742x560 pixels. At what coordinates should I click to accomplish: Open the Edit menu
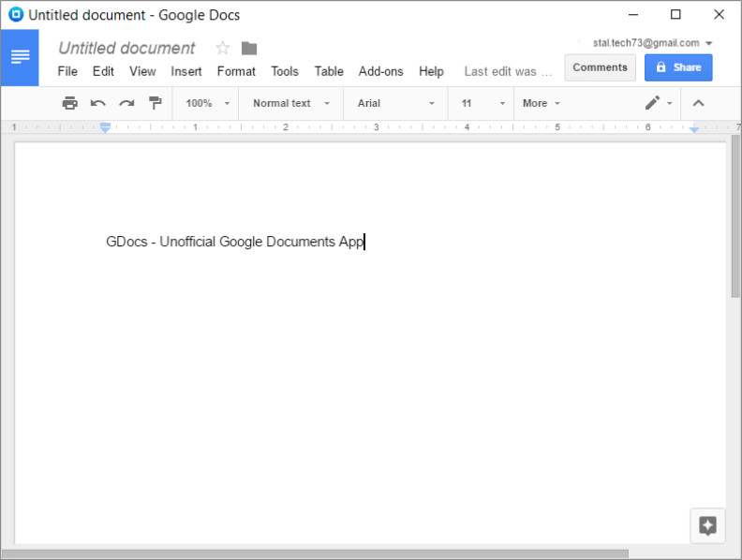click(103, 71)
